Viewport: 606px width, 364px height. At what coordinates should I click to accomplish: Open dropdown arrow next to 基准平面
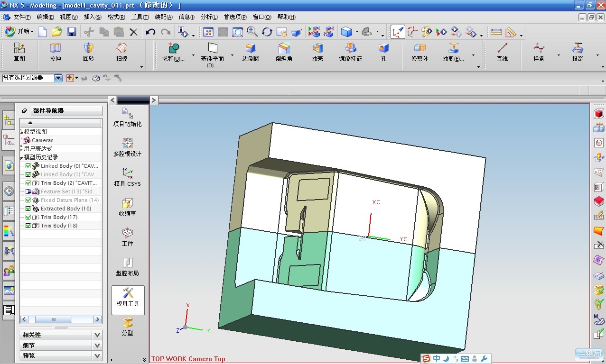tap(232, 55)
